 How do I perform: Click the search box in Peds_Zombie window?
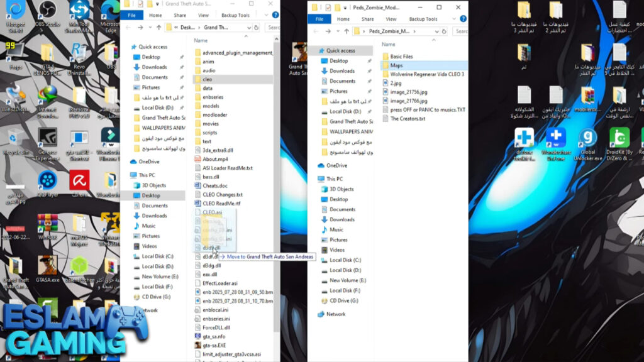pos(461,31)
